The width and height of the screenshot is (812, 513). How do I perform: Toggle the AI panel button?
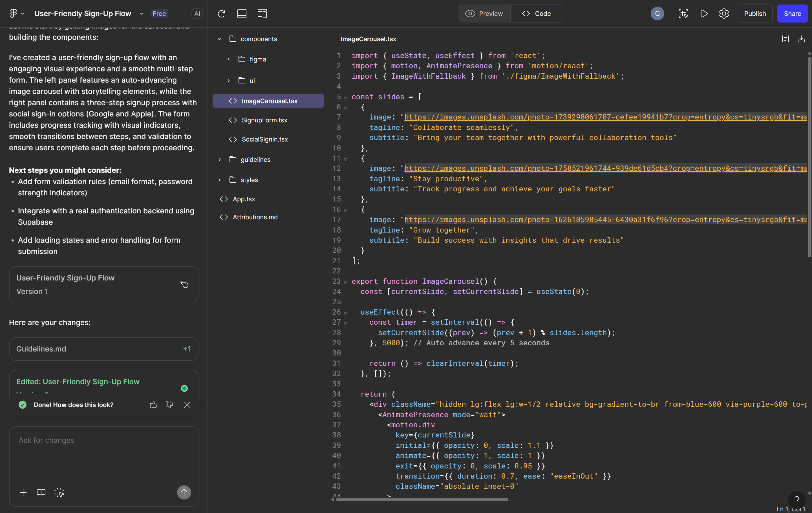(197, 14)
